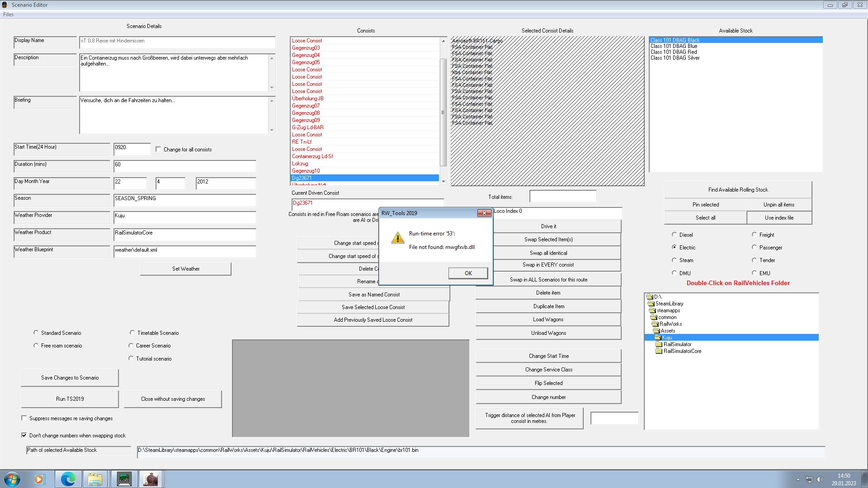Open the File Explorer taskbar icon
Screen dimensions: 868x488
95,479
